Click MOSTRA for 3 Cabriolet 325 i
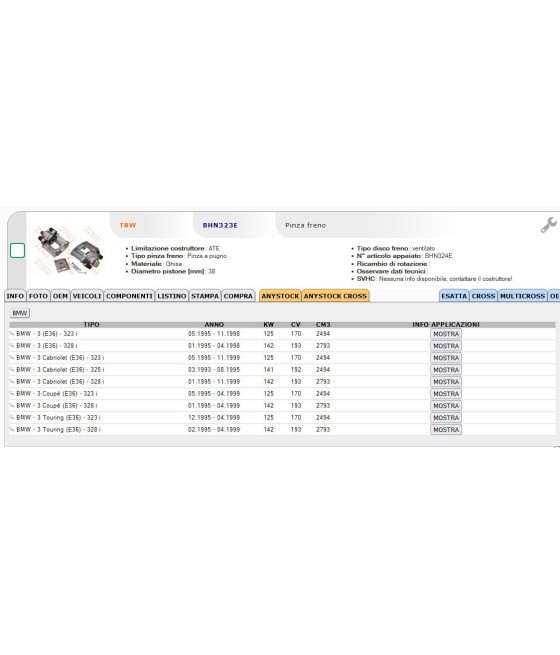Image resolution: width=560 pixels, height=655 pixels. pos(446,370)
